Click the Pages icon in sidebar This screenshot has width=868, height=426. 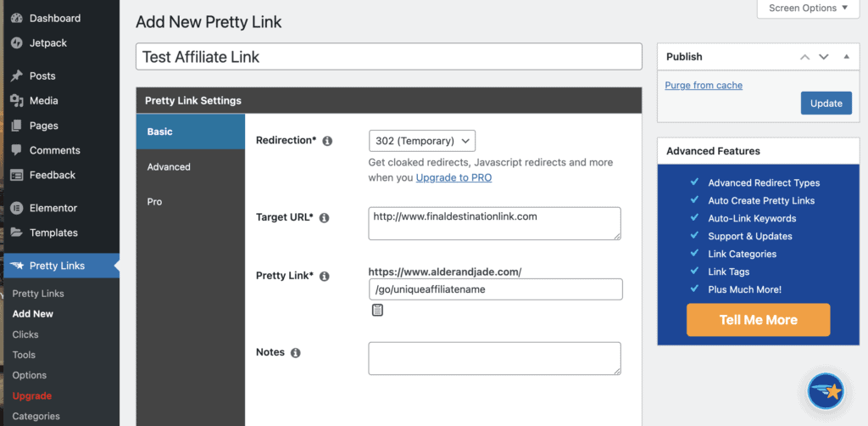tap(17, 126)
